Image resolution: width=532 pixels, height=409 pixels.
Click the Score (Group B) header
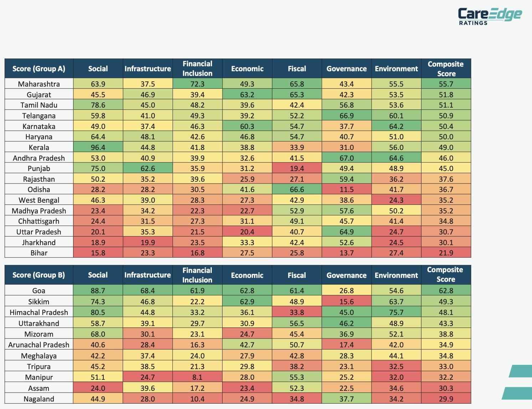[x=39, y=275]
